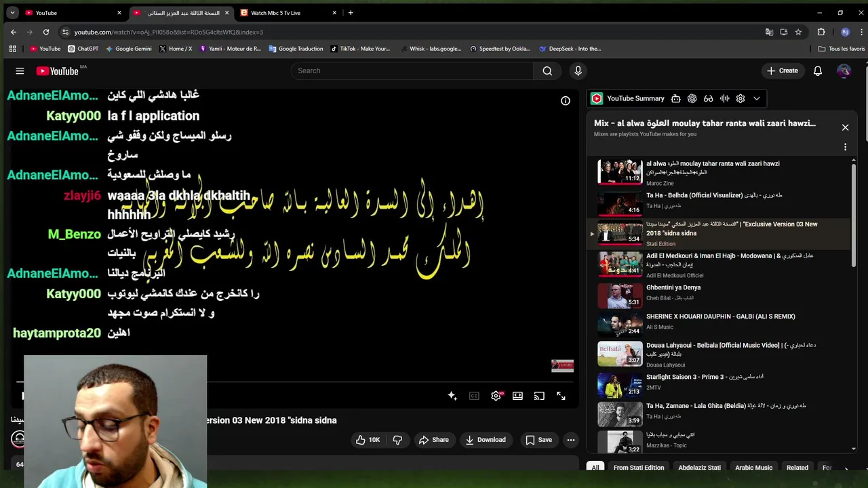
Task: Bookmark this page with star icon
Action: tap(798, 32)
